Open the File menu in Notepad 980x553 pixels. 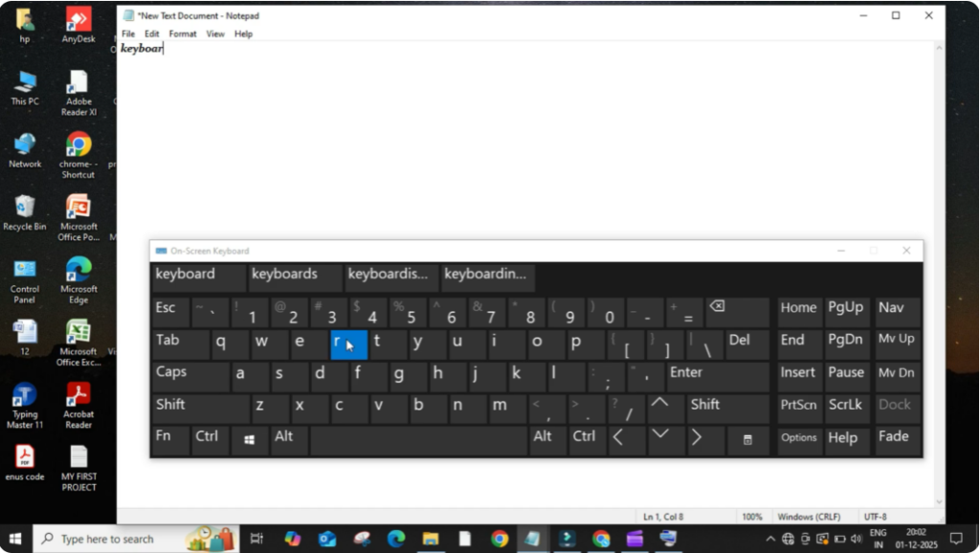pyautogui.click(x=128, y=33)
